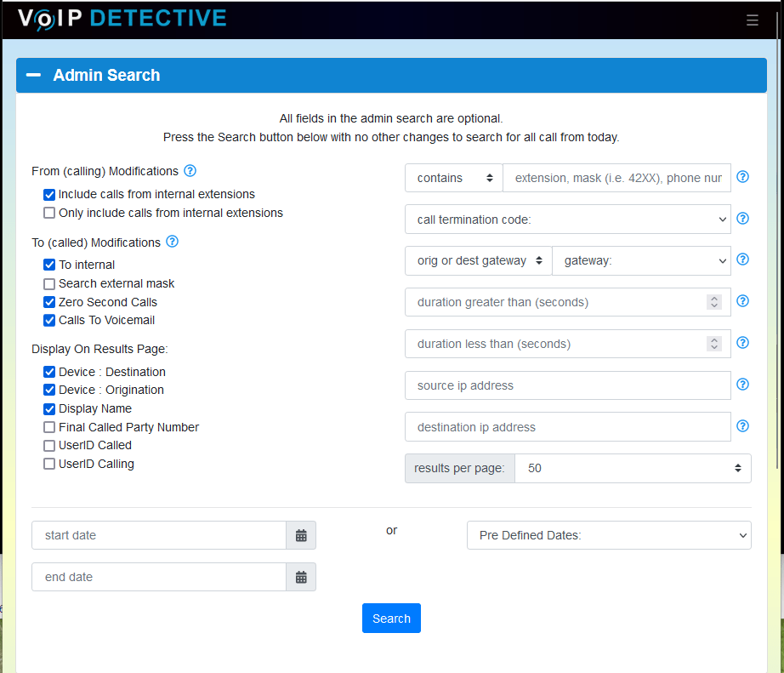
Task: Focus the destination ip address field
Action: click(567, 427)
